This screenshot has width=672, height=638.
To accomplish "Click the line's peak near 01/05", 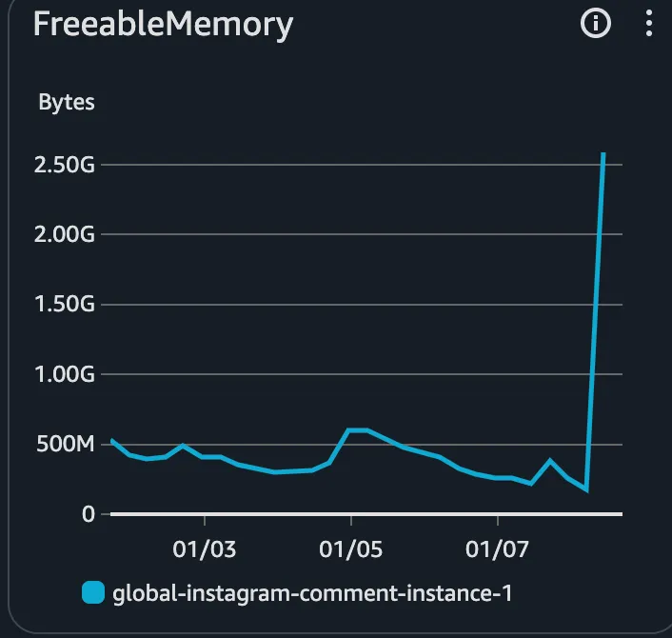I will click(x=358, y=430).
